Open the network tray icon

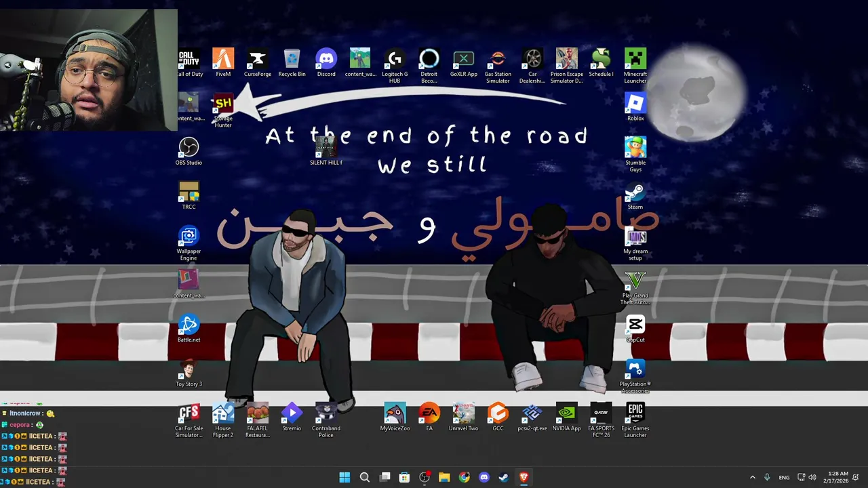(x=802, y=477)
